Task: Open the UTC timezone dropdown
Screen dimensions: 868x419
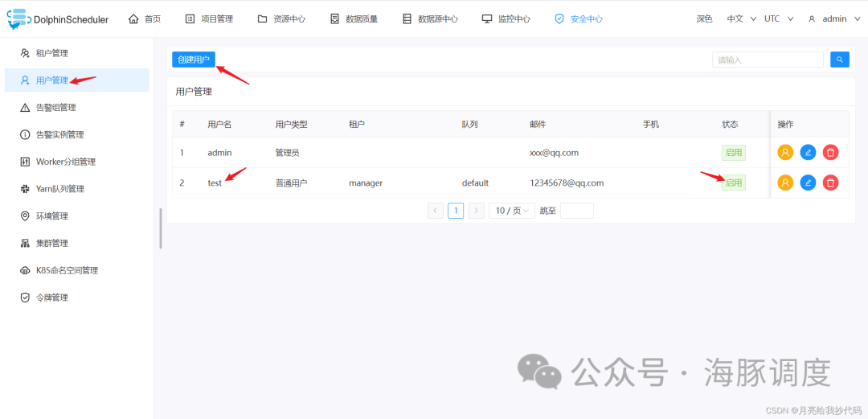Action: pyautogui.click(x=779, y=18)
